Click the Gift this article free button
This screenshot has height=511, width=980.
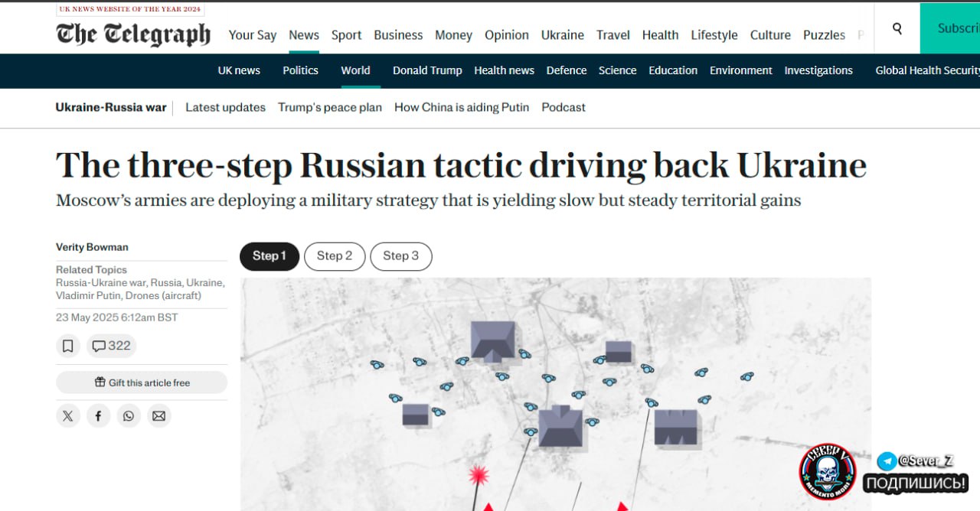(142, 382)
